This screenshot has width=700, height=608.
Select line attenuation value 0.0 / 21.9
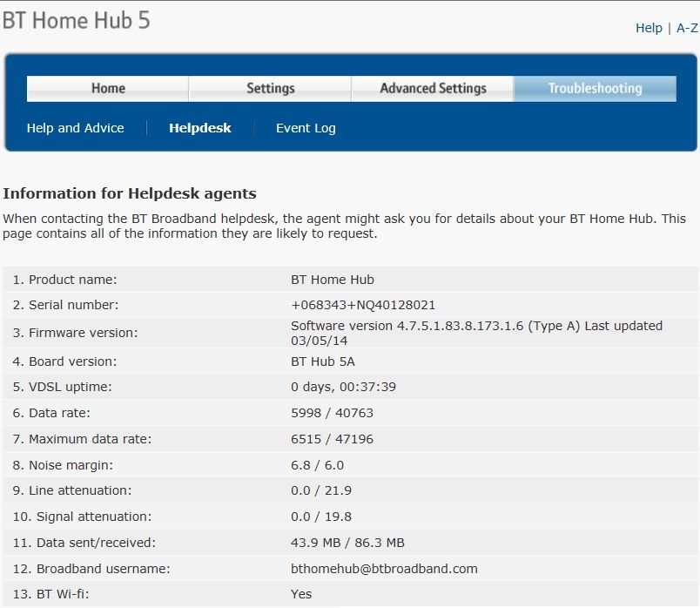[321, 490]
